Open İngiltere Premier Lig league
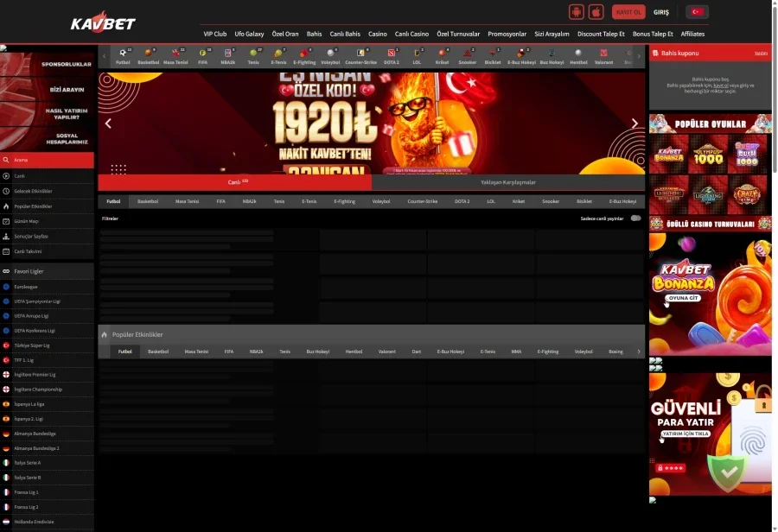 tap(48, 375)
